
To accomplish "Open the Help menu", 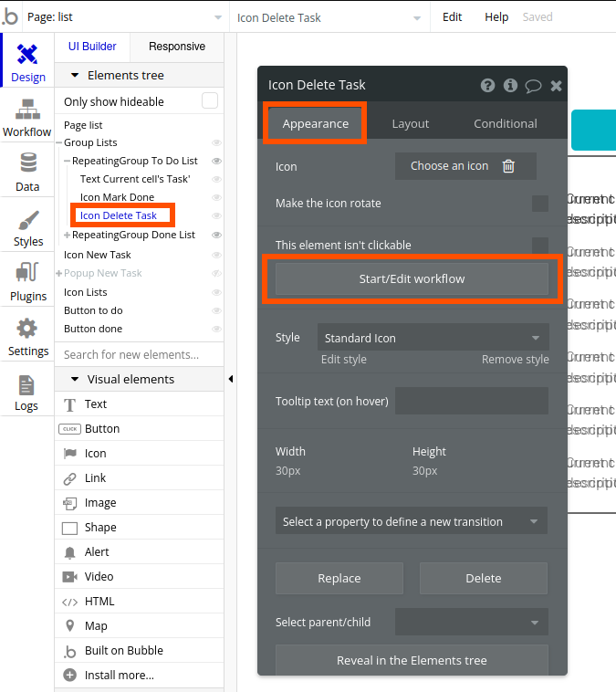I will [496, 16].
